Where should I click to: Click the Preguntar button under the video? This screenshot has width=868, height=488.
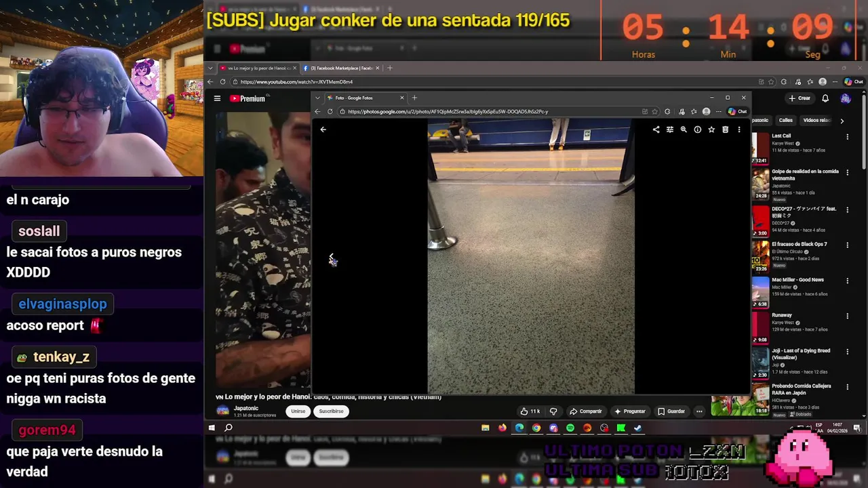point(630,411)
